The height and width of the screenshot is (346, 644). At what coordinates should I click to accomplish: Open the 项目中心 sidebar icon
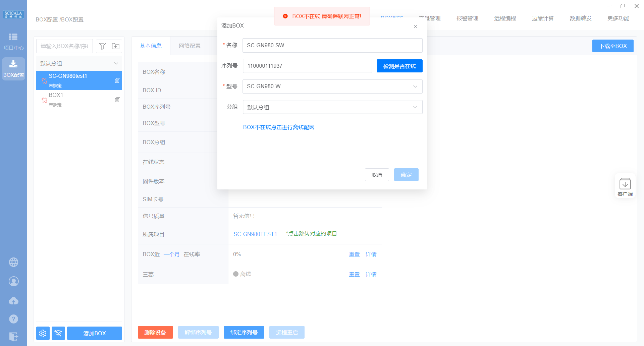13,41
